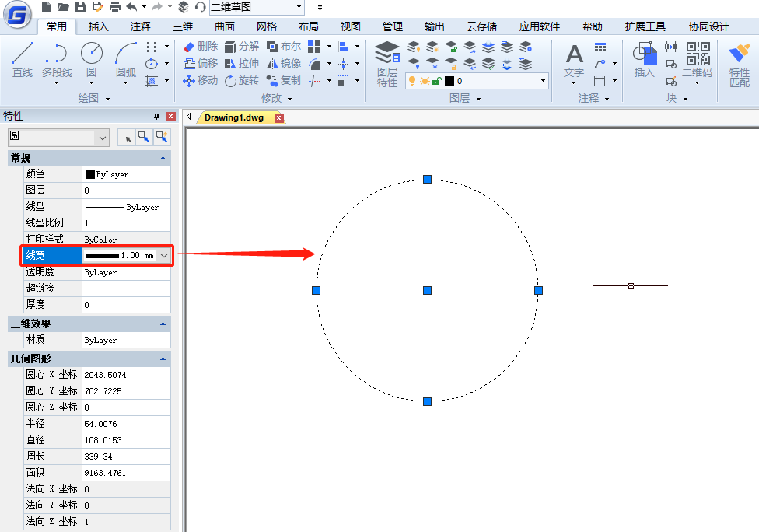
Task: Toggle the layer freeze sun icon
Action: (425, 81)
